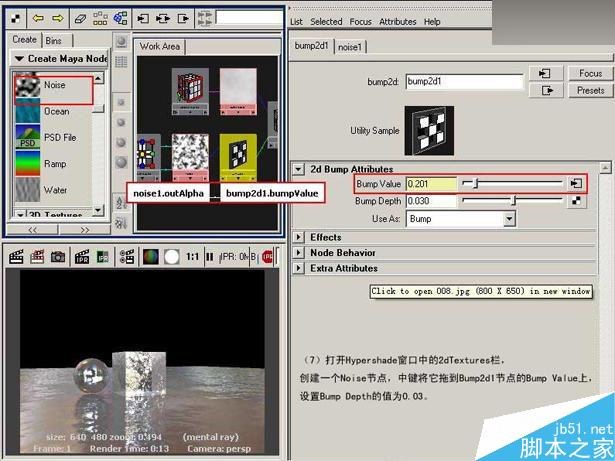
Task: Open the List menu
Action: pyautogui.click(x=297, y=22)
